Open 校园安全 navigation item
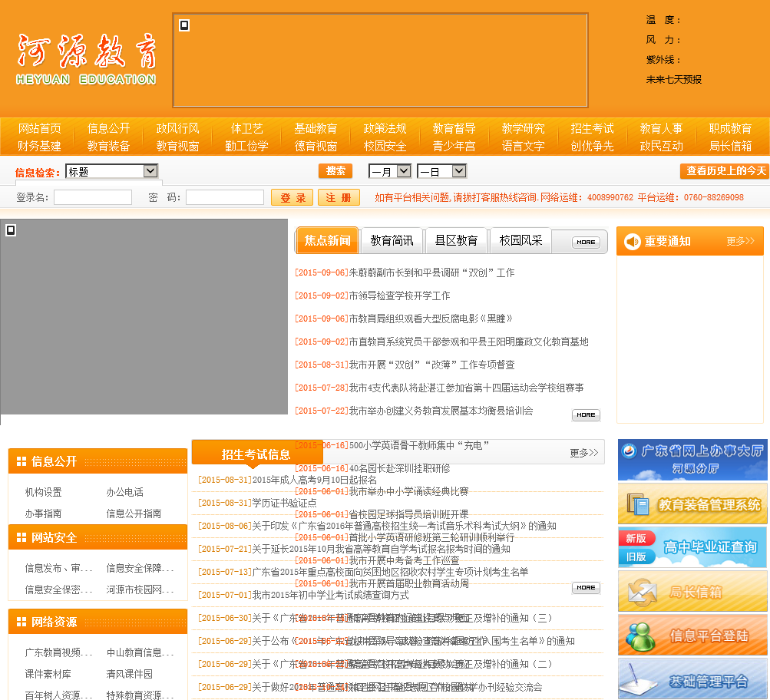Screen dimensions: 770x700 pyautogui.click(x=385, y=147)
